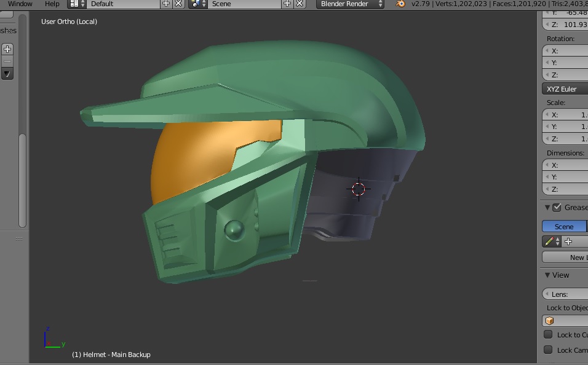Open the Window menu
The height and width of the screenshot is (365, 588).
click(20, 4)
